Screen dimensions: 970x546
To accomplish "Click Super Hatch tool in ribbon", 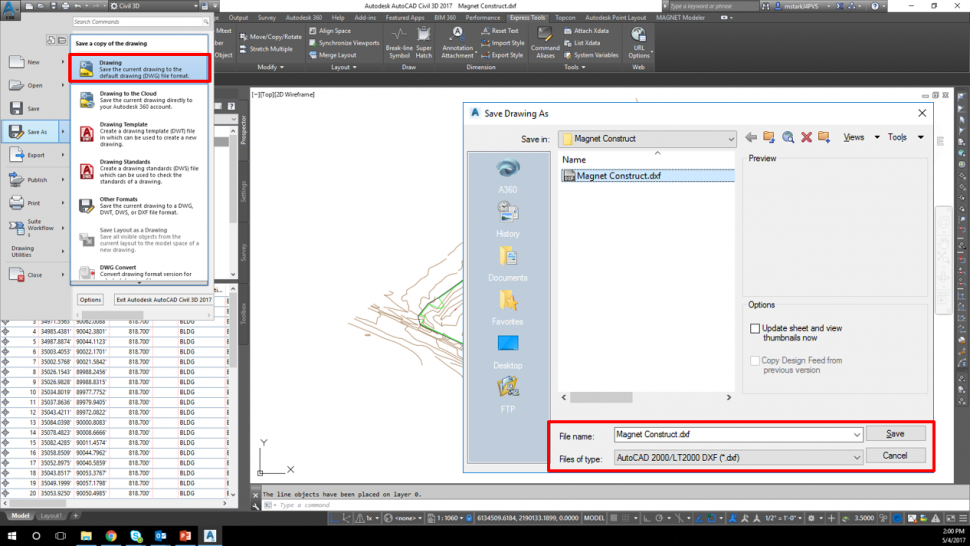I will point(424,43).
